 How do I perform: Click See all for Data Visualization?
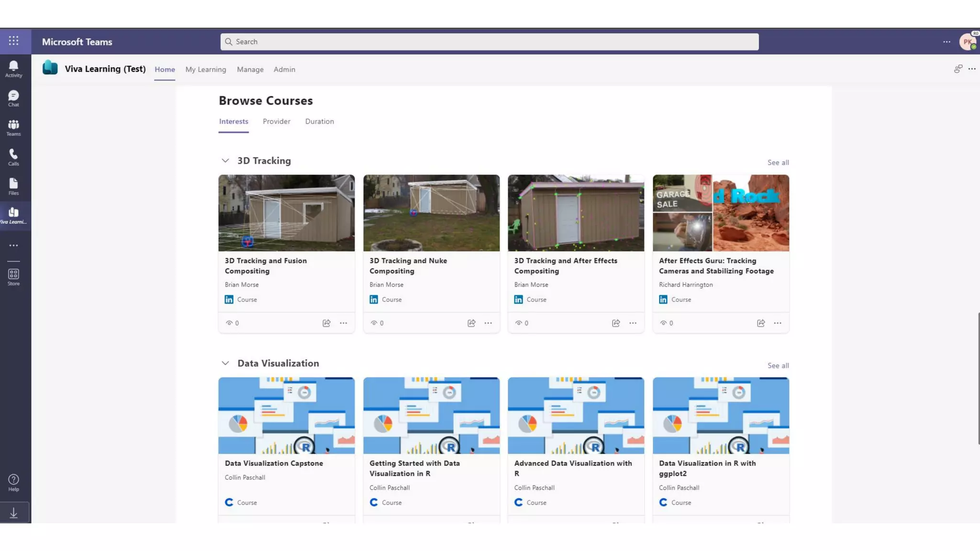point(778,365)
